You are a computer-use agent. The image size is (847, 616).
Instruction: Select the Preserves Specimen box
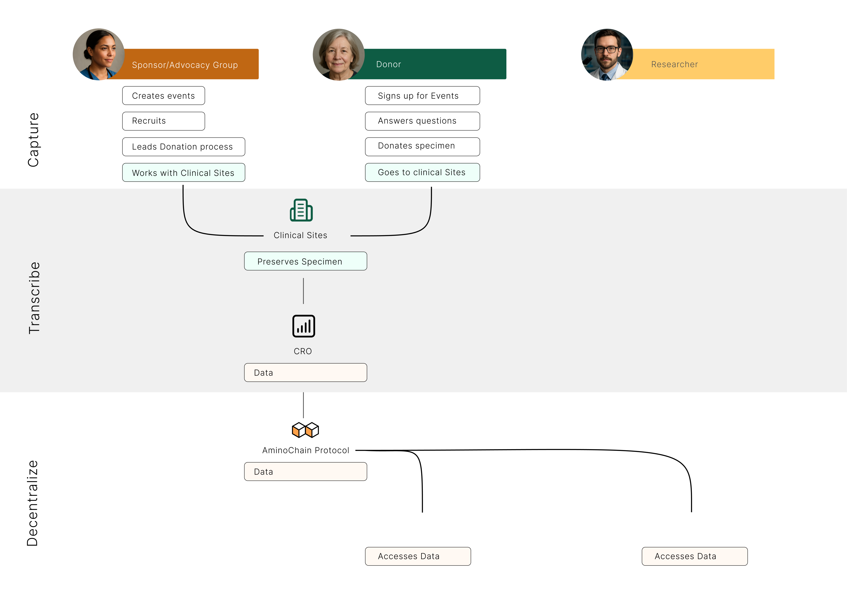[306, 261]
